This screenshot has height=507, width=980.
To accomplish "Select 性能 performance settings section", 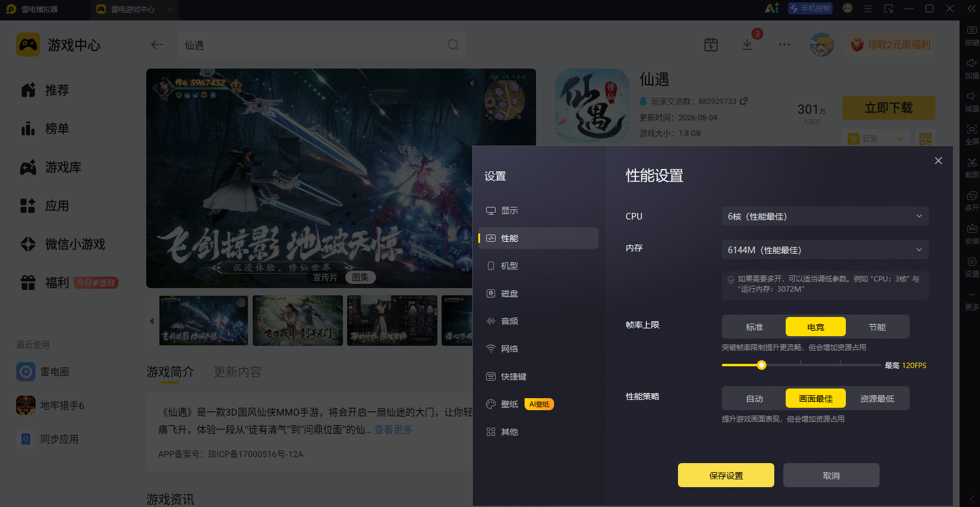I will coord(538,238).
